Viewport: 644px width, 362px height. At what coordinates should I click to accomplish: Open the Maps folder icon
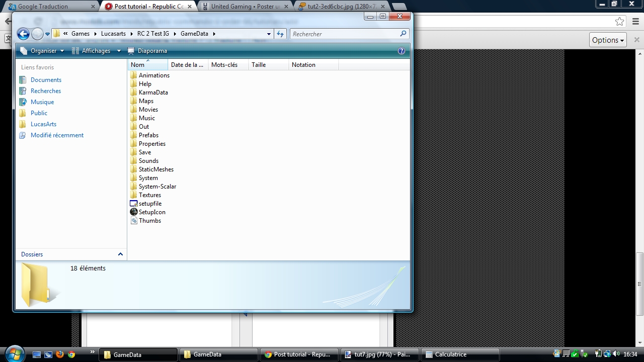click(x=133, y=101)
